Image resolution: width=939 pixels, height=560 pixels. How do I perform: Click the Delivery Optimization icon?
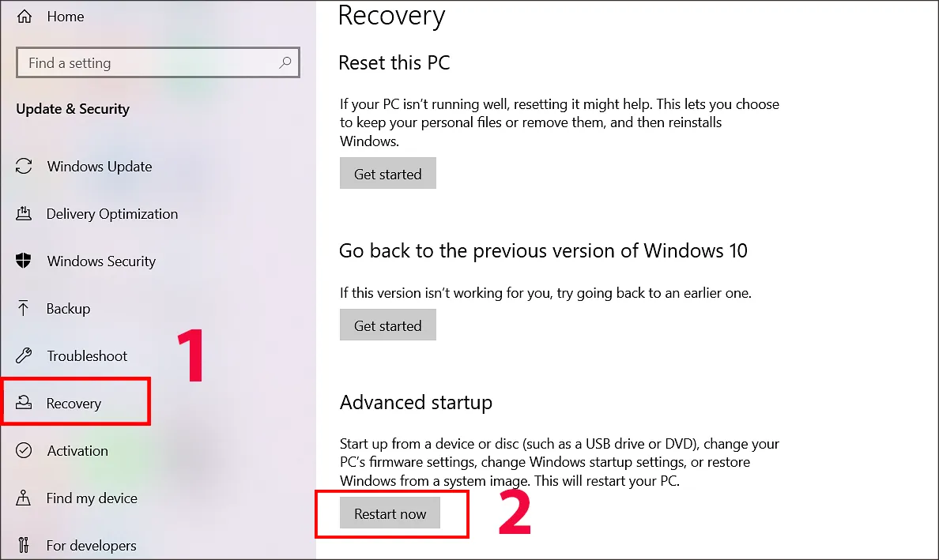[25, 214]
